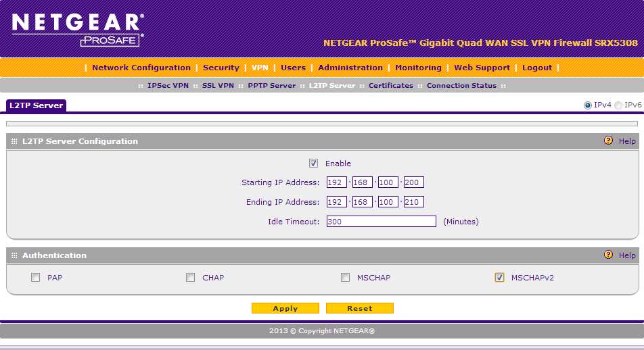644x350 pixels.
Task: Click grid icon beside Authentication title
Action: [x=14, y=255]
